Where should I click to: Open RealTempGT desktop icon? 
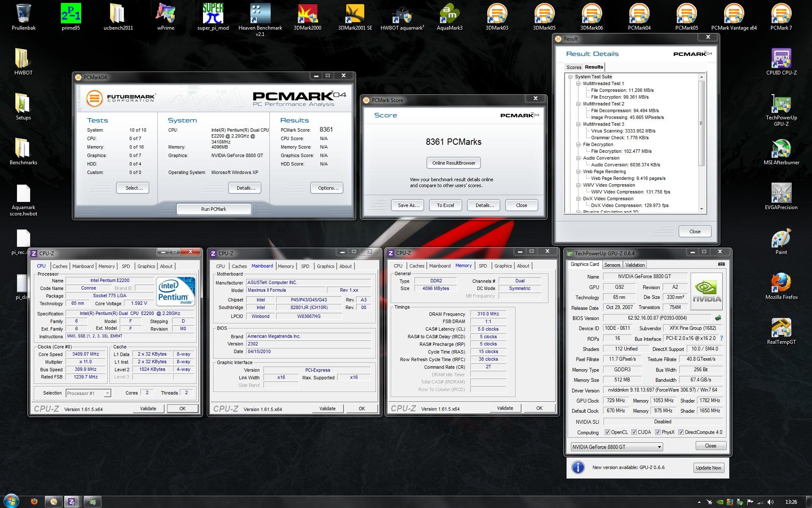click(781, 331)
